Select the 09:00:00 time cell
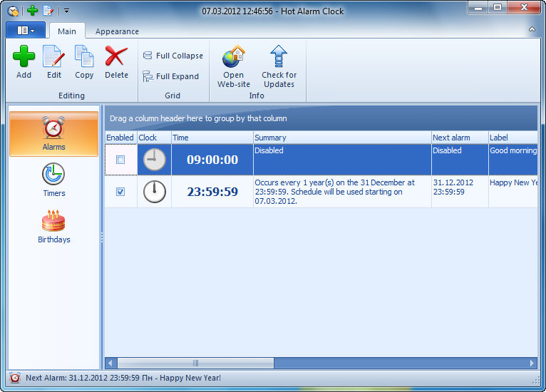Viewport: 546px width, 392px height. [212, 160]
